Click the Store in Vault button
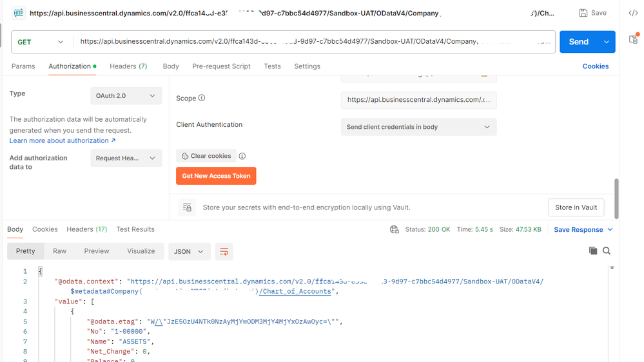Screen dimensions: 644x362 pos(576,207)
